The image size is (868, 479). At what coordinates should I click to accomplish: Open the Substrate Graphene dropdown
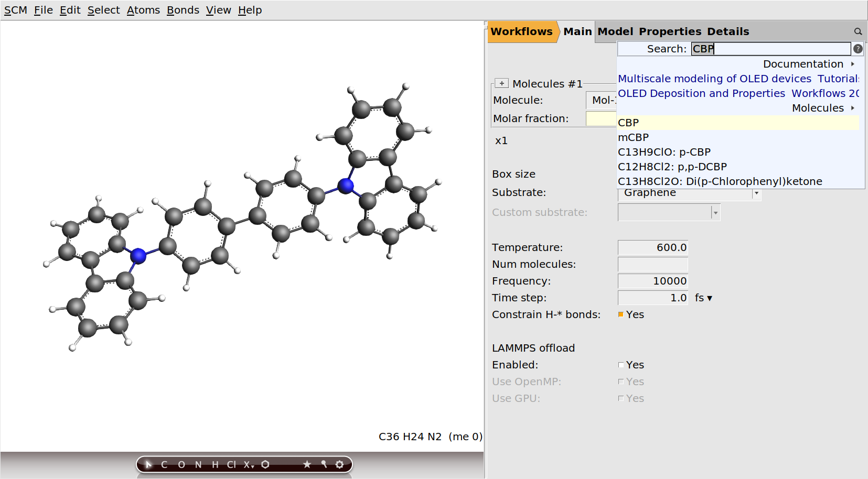pos(756,193)
